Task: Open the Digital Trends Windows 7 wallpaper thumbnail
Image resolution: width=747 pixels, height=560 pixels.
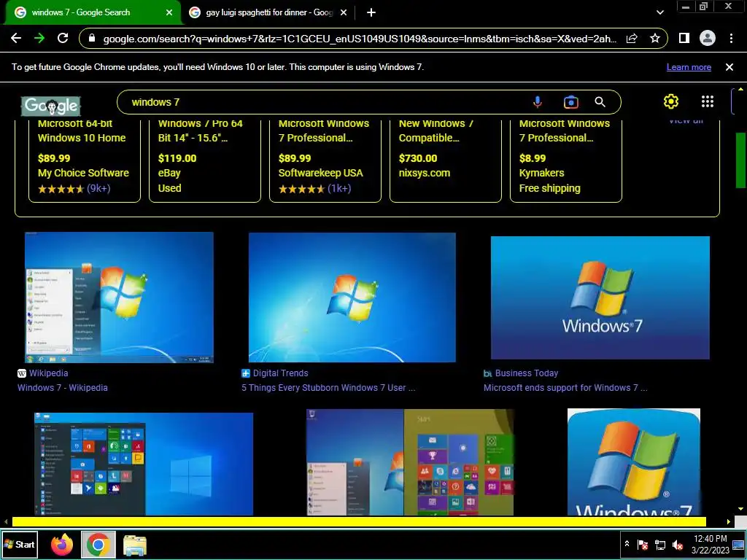Action: tap(352, 297)
